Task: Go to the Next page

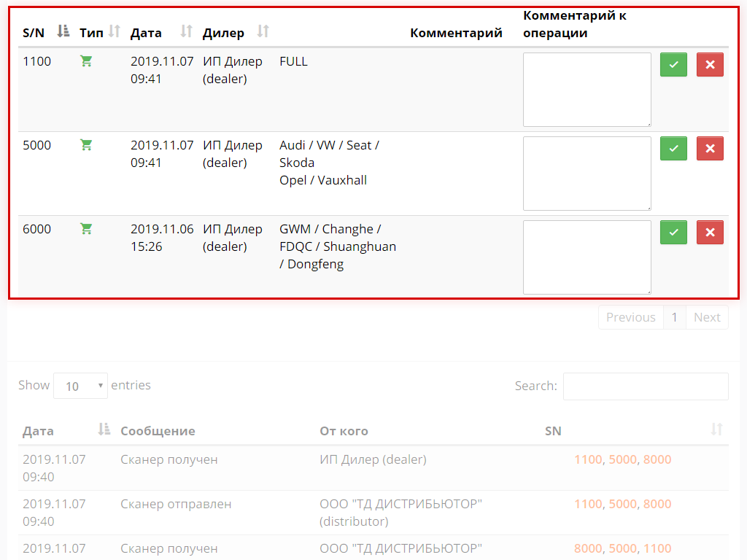Action: [706, 317]
